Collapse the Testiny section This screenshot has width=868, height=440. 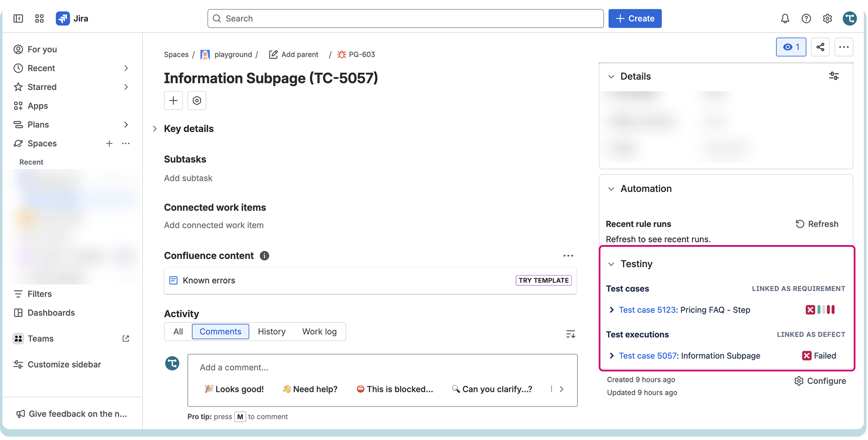click(x=611, y=264)
